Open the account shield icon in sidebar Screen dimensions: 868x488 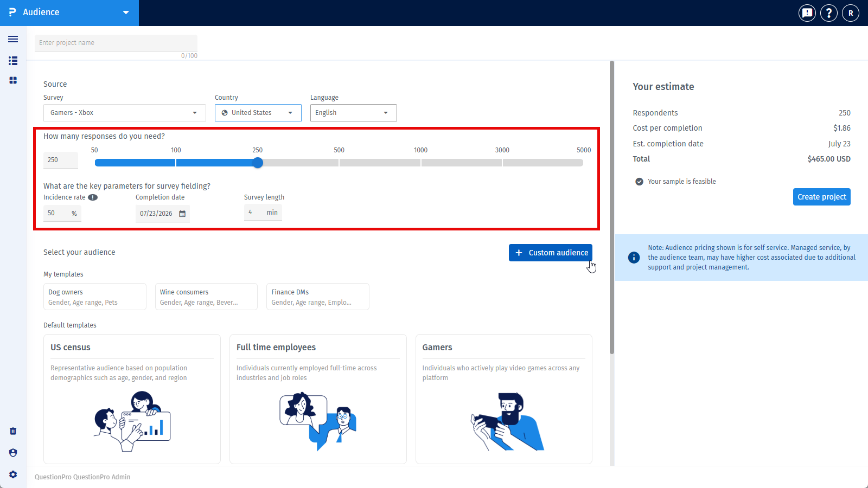point(13,453)
